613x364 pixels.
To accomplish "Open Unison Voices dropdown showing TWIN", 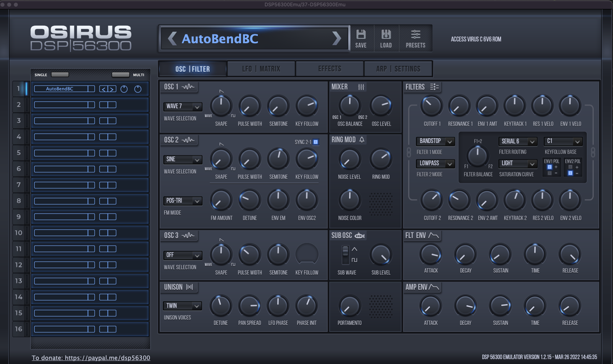I will coord(182,306).
